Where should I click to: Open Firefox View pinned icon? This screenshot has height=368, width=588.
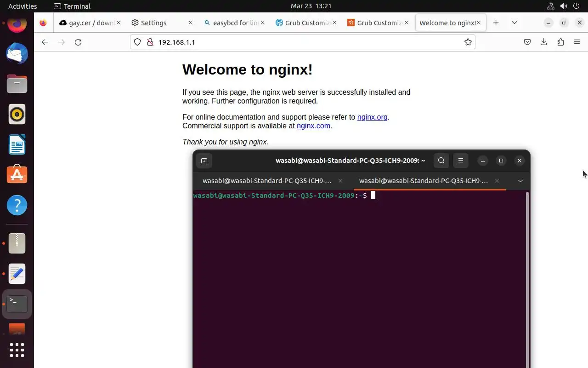[43, 23]
